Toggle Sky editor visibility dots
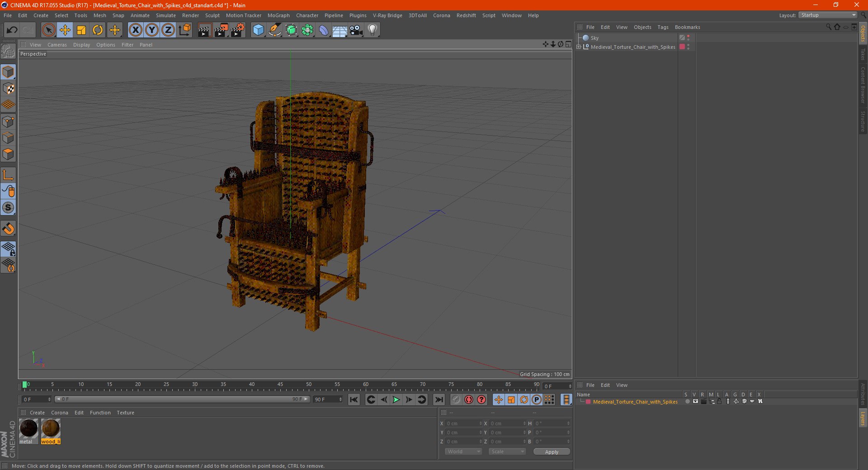Viewport: 868px width, 470px height. pos(688,38)
